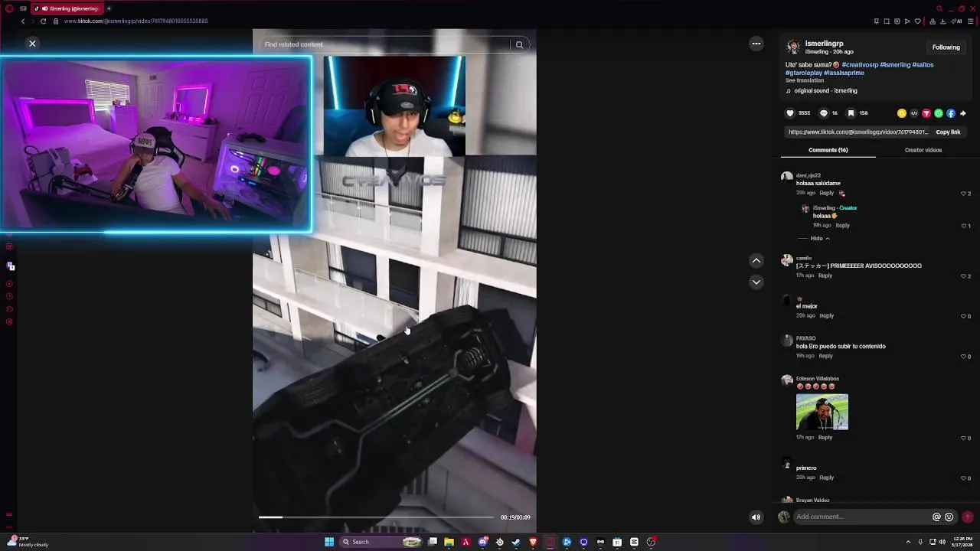This screenshot has width=980, height=551.
Task: Open browser search in tabs icon
Action: click(939, 8)
